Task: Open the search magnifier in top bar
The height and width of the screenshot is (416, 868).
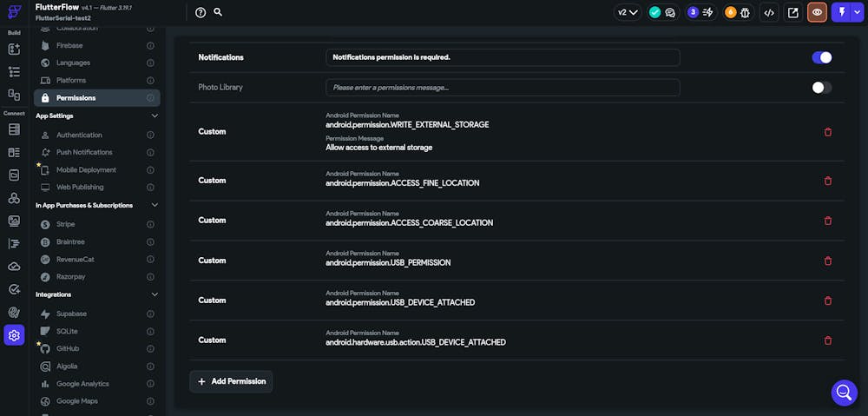Action: pyautogui.click(x=218, y=12)
